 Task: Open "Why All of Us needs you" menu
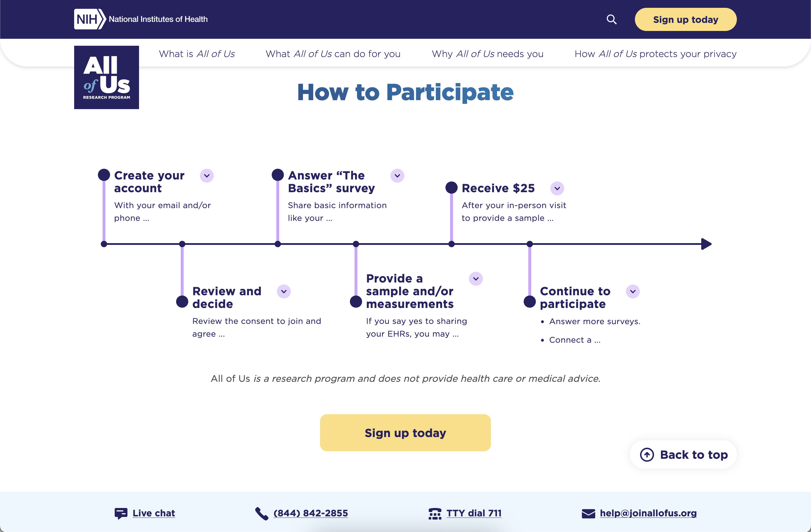[x=487, y=54]
